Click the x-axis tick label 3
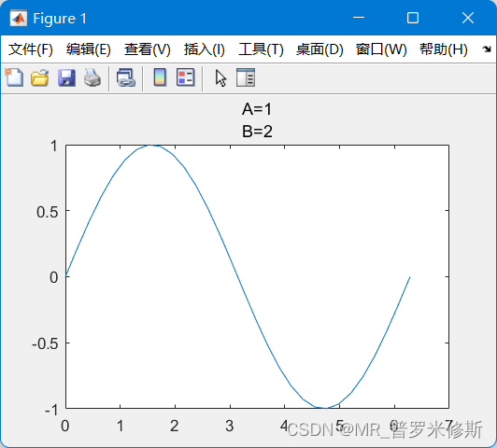 (x=230, y=426)
